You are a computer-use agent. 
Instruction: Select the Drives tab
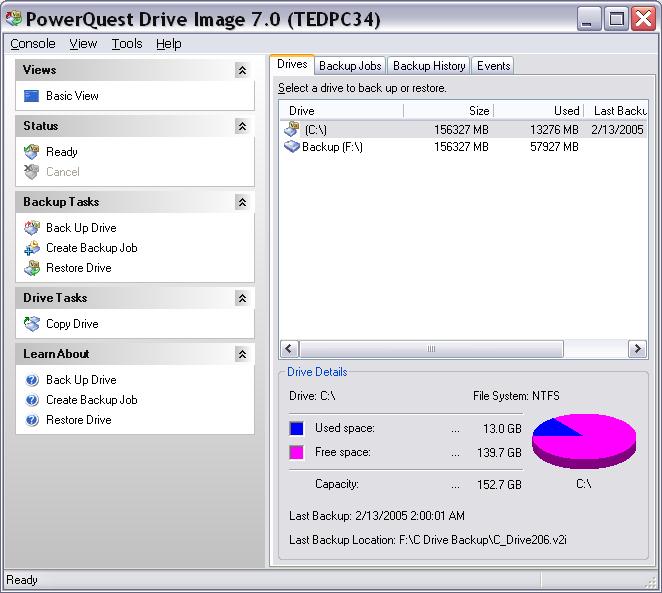(x=292, y=65)
